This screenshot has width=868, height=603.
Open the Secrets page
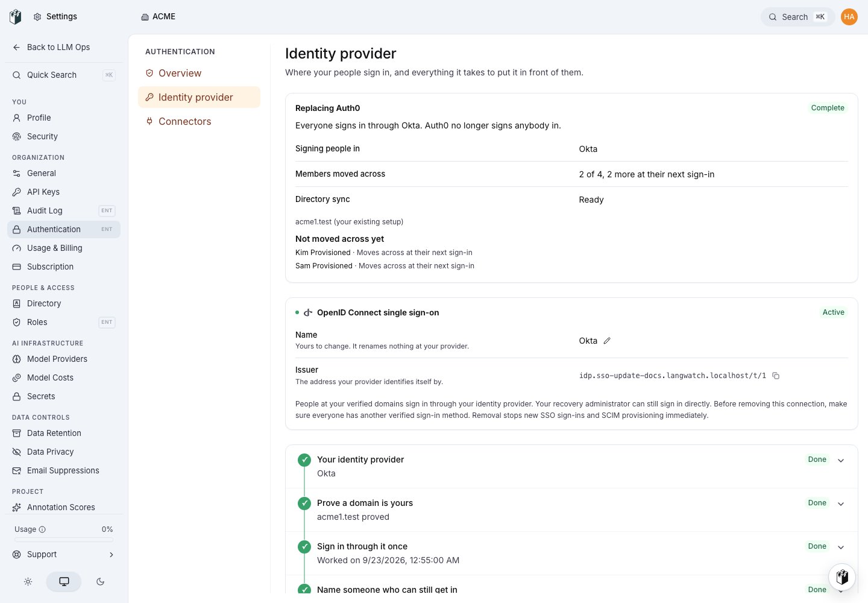coord(64,396)
